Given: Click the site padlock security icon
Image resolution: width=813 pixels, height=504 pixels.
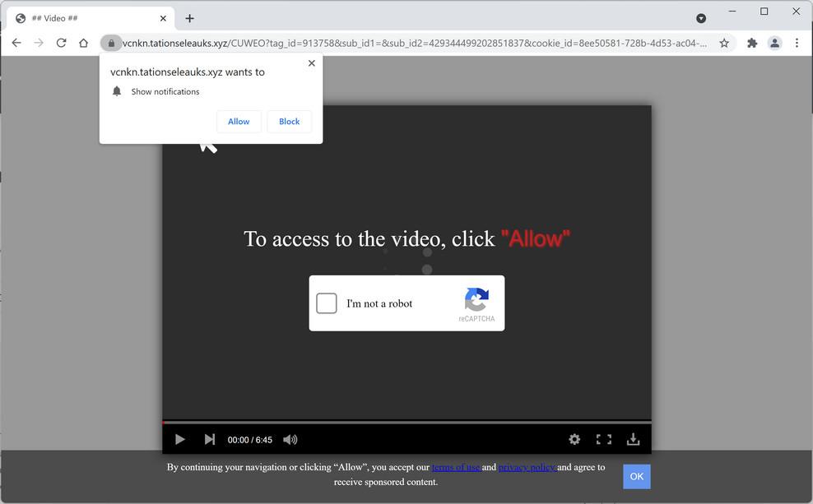Looking at the screenshot, I should coord(112,42).
